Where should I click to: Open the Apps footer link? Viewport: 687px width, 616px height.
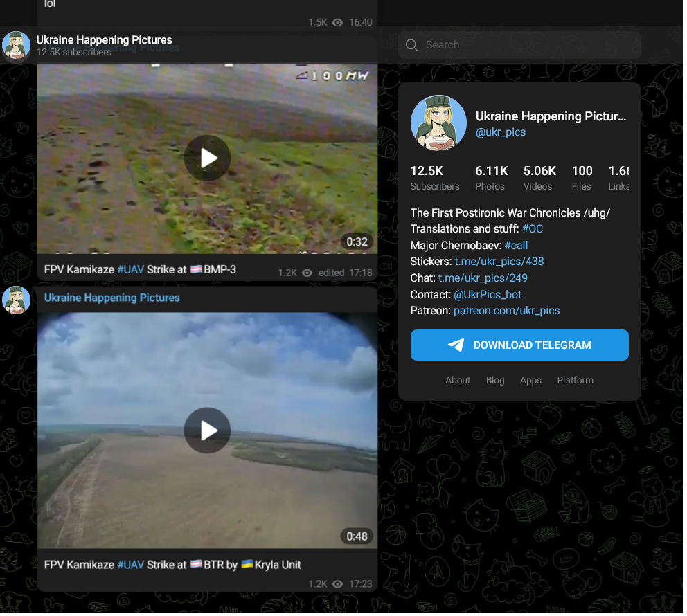pos(530,380)
